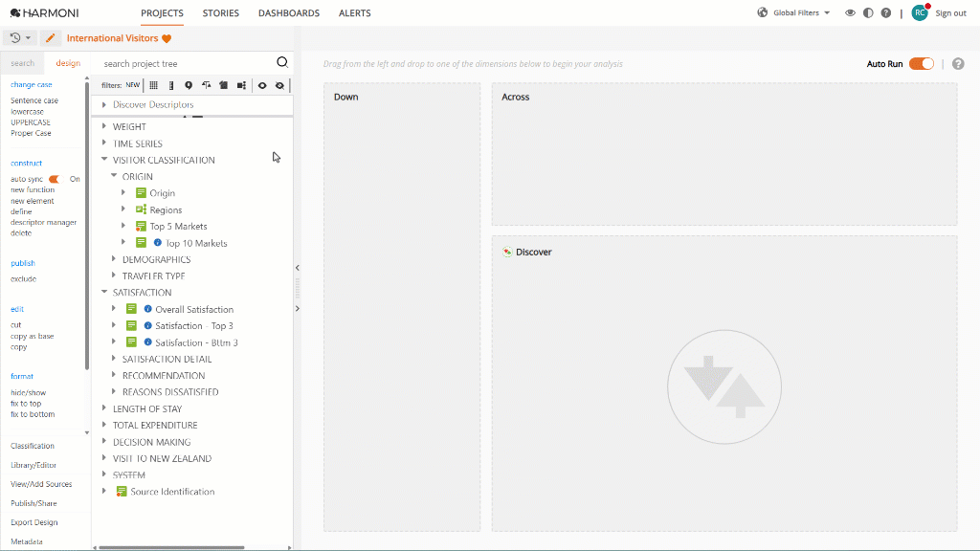Open the Global Filters dropdown
Screen dimensions: 980x551
pos(795,12)
